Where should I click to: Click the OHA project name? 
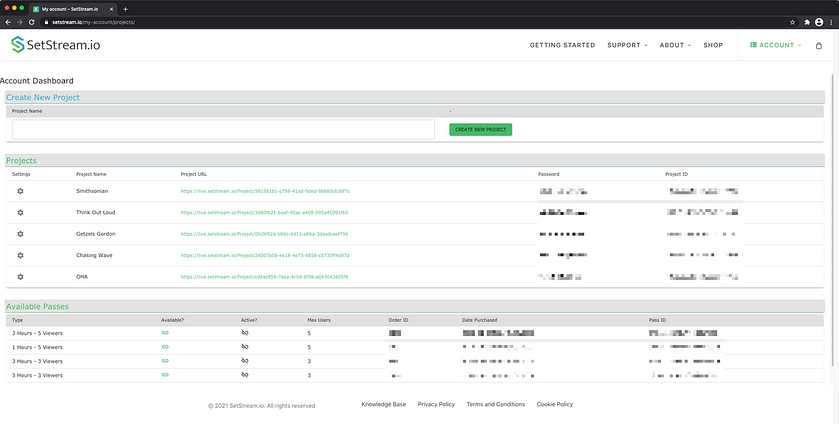(x=82, y=277)
